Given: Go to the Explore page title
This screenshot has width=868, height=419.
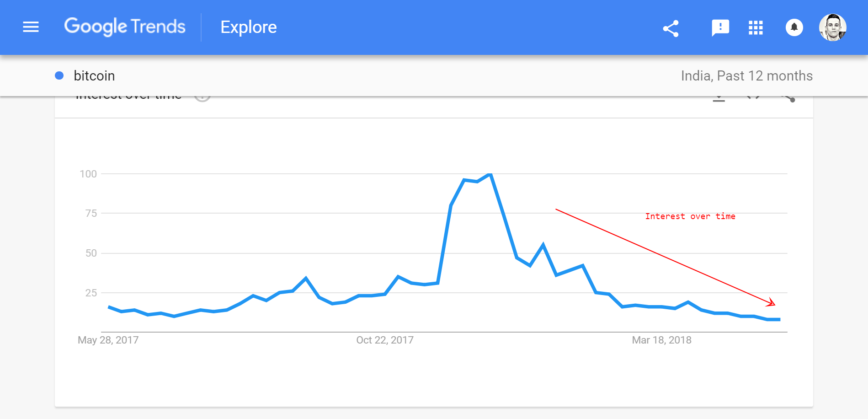Looking at the screenshot, I should coord(249,27).
